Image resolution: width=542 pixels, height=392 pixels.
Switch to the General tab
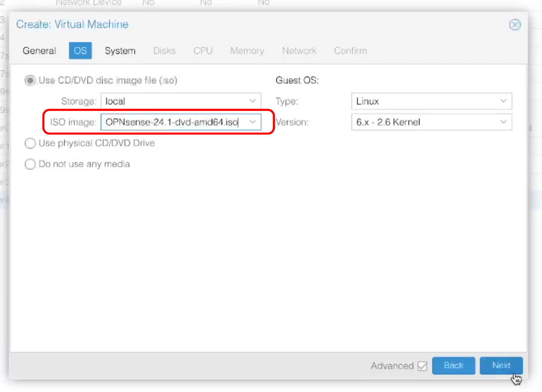pyautogui.click(x=39, y=51)
